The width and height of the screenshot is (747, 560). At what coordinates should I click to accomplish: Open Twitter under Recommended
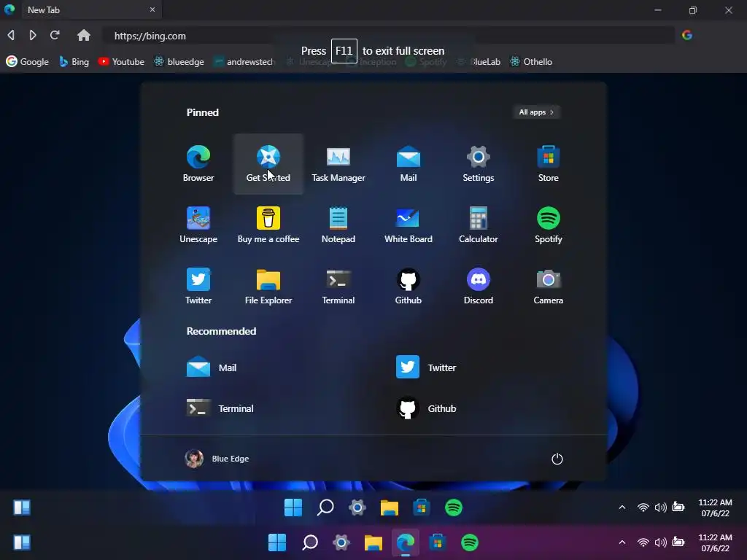(x=426, y=367)
